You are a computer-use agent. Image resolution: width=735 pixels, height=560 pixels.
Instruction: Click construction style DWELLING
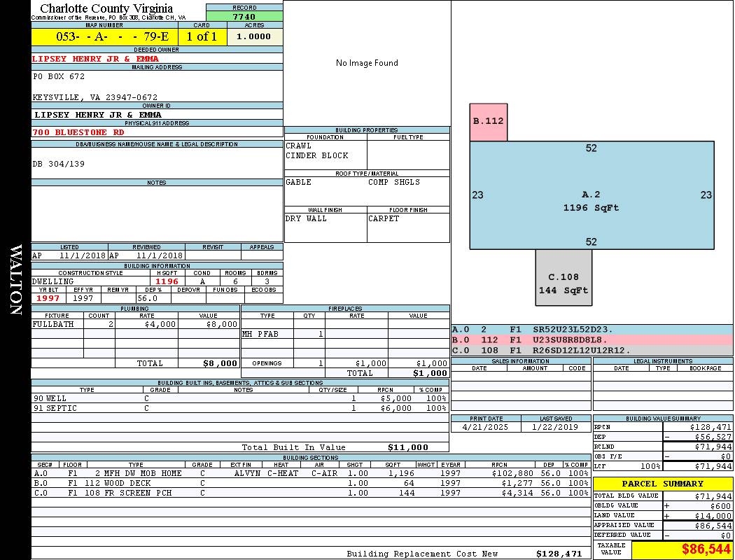[x=53, y=281]
